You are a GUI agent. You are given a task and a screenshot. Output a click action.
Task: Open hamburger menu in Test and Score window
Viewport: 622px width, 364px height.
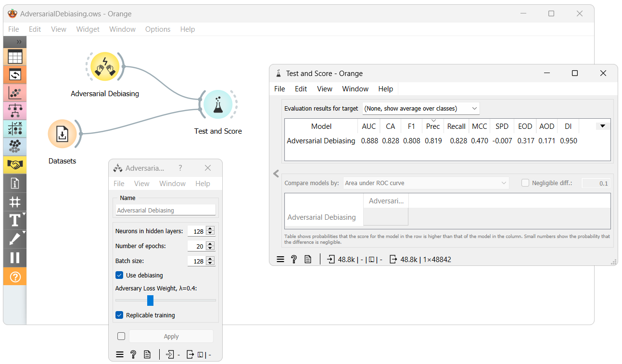coord(280,259)
